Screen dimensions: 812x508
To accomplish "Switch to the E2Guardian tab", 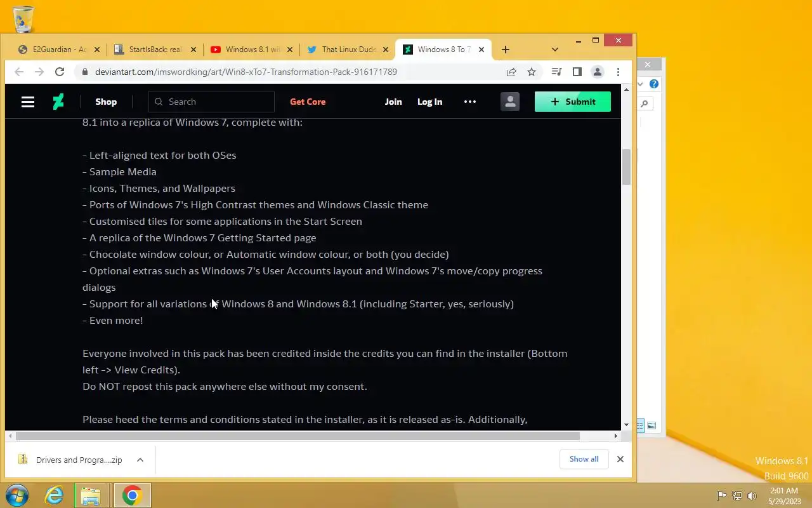I will (59, 50).
